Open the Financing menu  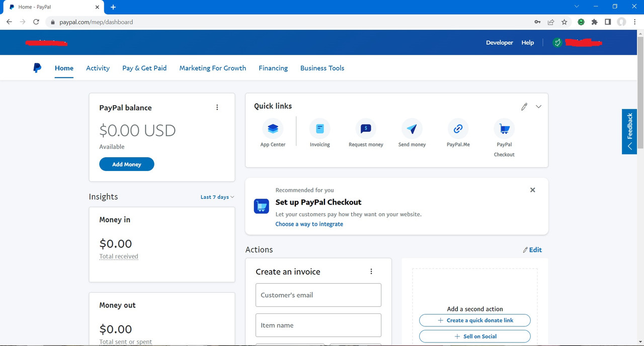(x=273, y=68)
